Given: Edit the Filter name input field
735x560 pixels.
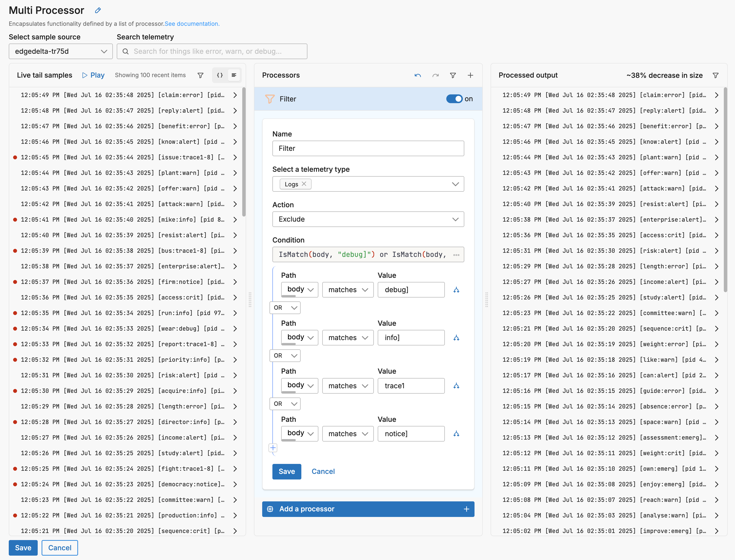Looking at the screenshot, I should click(368, 148).
